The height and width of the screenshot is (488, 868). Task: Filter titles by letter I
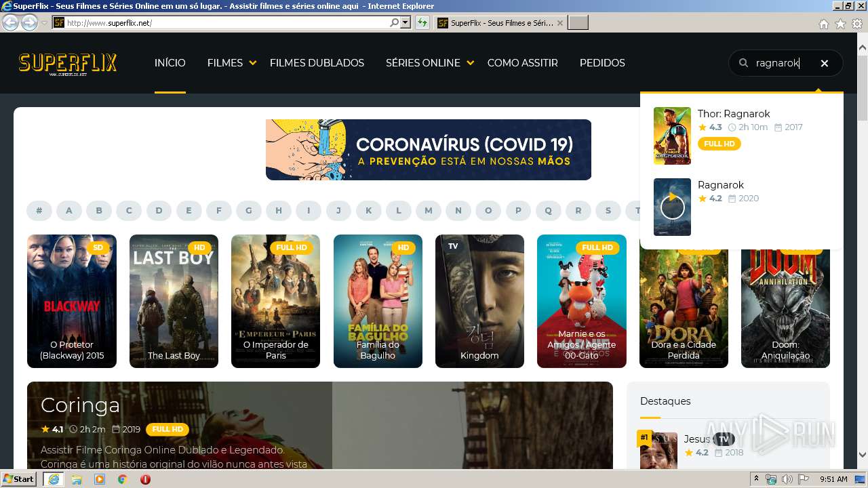(x=309, y=211)
